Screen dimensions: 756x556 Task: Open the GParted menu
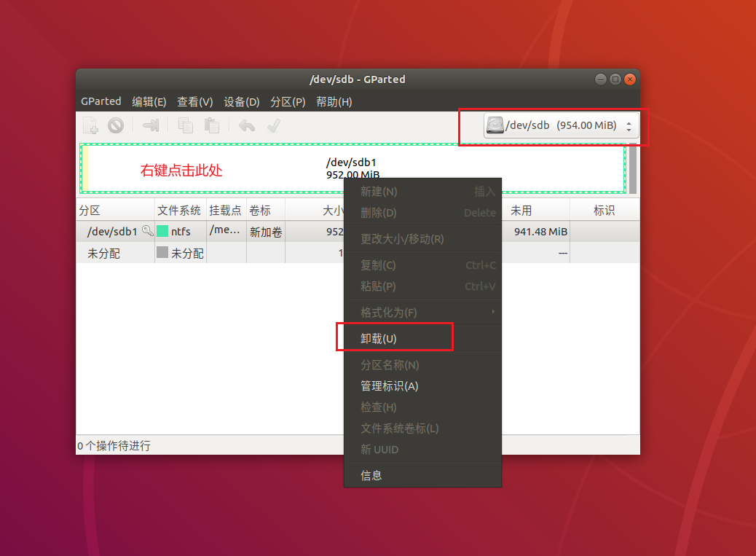coord(101,101)
